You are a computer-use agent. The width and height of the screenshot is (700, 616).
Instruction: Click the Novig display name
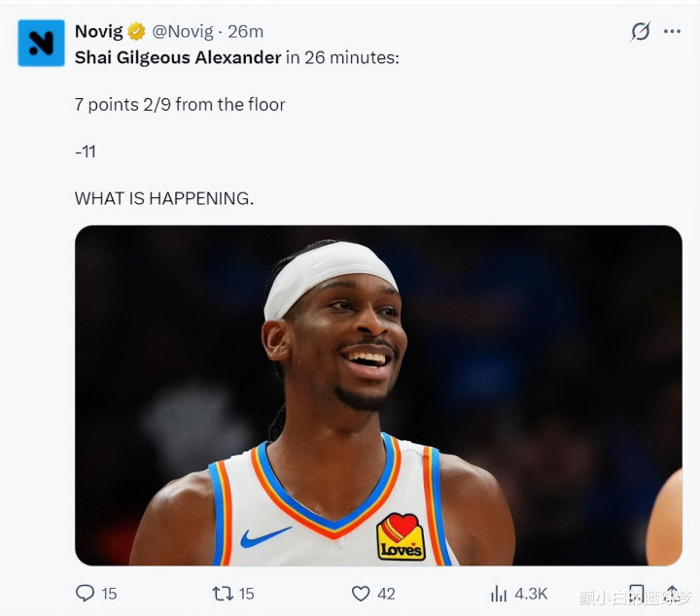(x=98, y=32)
